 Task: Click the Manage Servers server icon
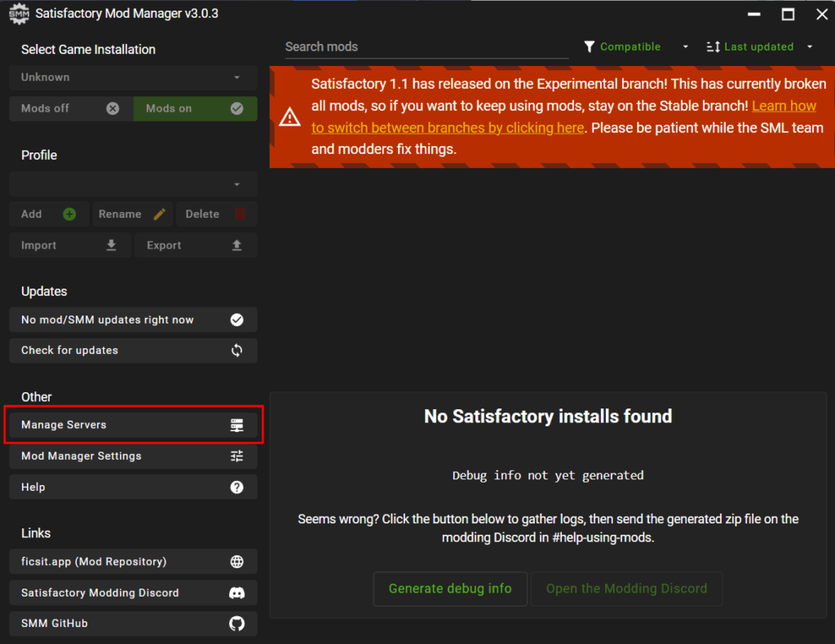tap(236, 425)
